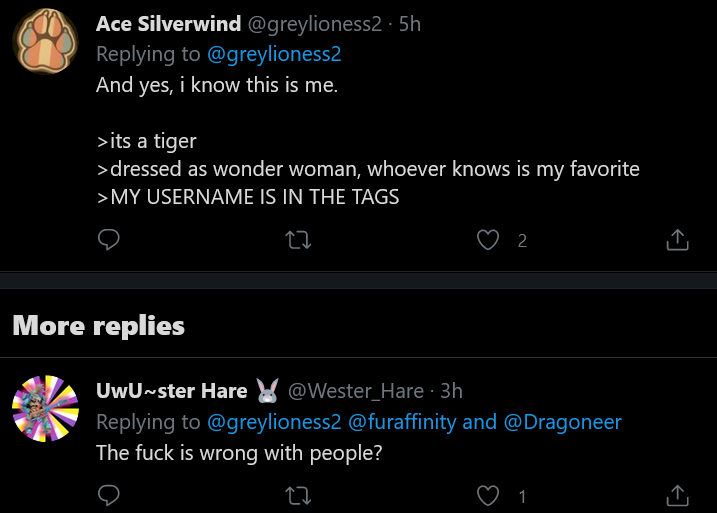
Task: Like UwU~ster Hare's tweet
Action: coord(488,496)
